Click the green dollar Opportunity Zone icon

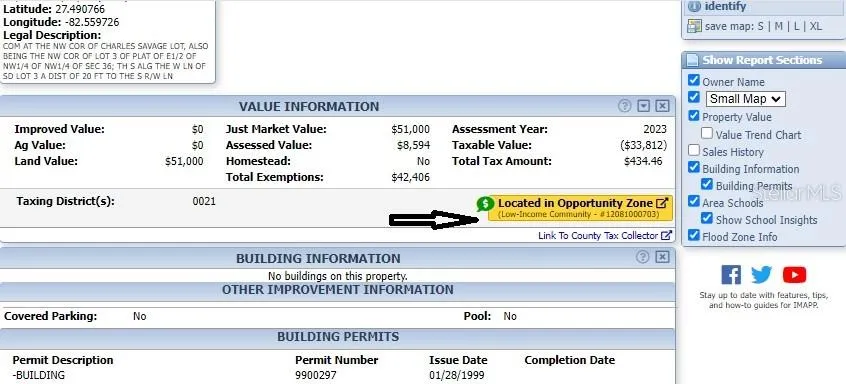485,204
